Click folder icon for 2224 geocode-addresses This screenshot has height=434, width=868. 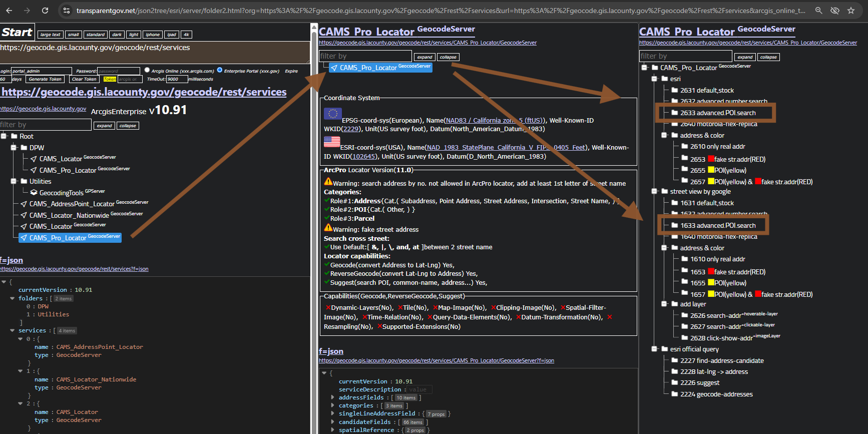pyautogui.click(x=674, y=394)
